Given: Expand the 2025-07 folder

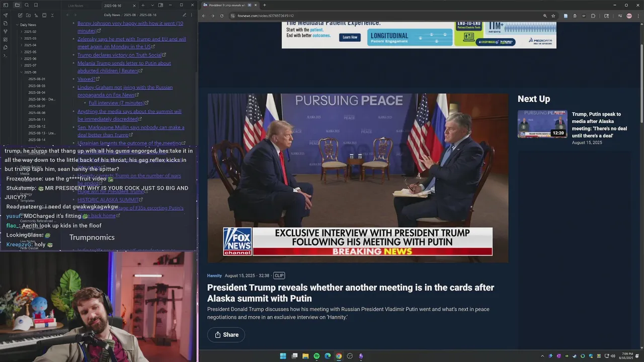Looking at the screenshot, I should click(x=29, y=65).
